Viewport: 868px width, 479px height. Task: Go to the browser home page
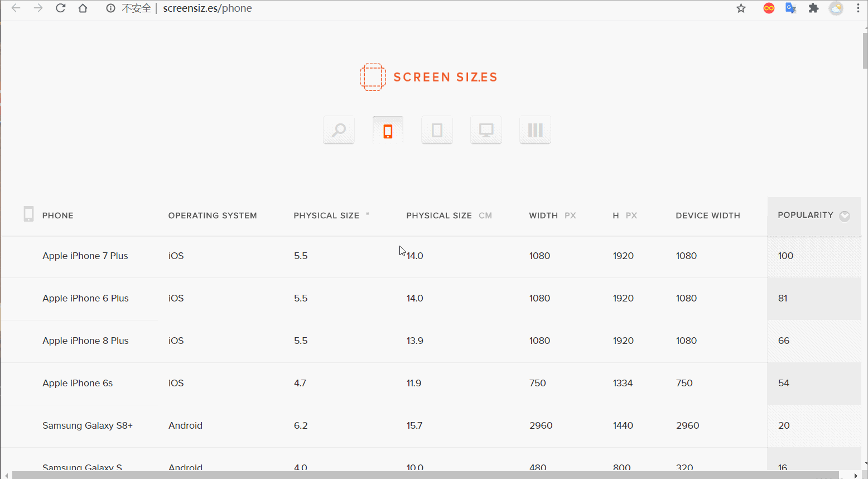[x=83, y=8]
